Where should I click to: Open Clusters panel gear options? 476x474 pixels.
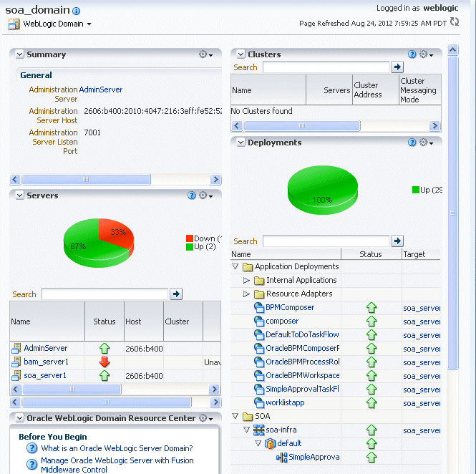[x=426, y=54]
